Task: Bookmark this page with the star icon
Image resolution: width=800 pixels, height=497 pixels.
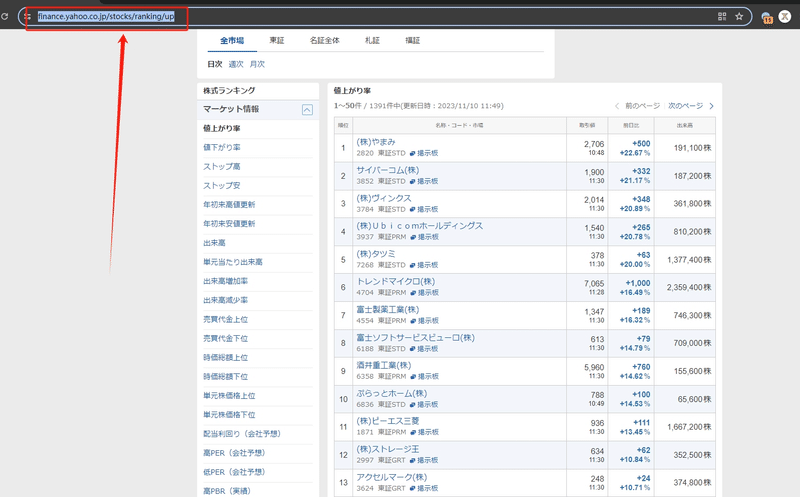Action: [x=739, y=16]
